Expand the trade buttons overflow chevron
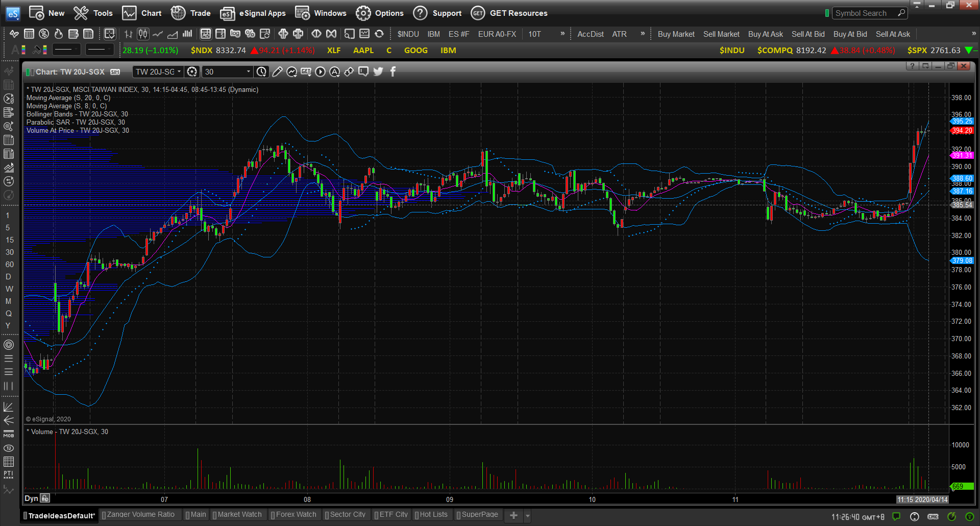 pyautogui.click(x=974, y=34)
